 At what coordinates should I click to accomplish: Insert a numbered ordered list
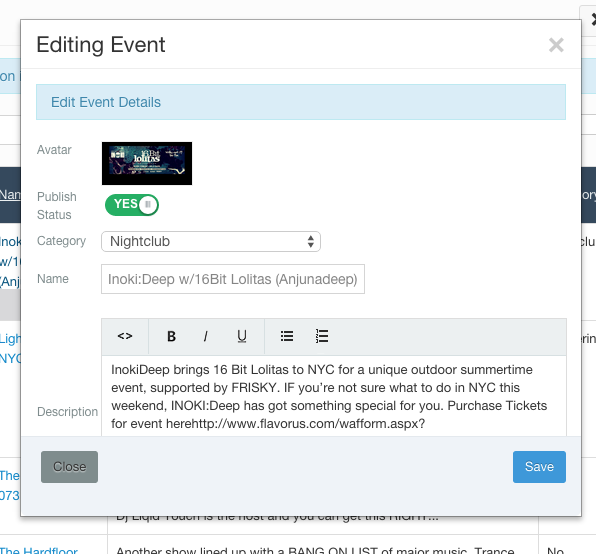pos(322,336)
